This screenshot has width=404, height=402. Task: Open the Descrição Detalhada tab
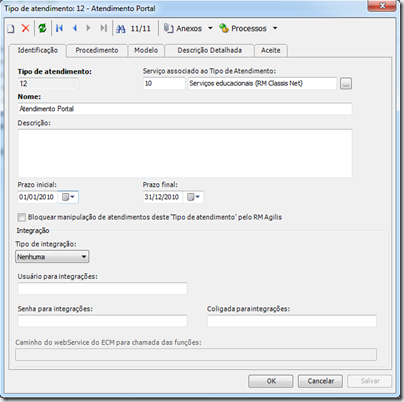(x=210, y=50)
